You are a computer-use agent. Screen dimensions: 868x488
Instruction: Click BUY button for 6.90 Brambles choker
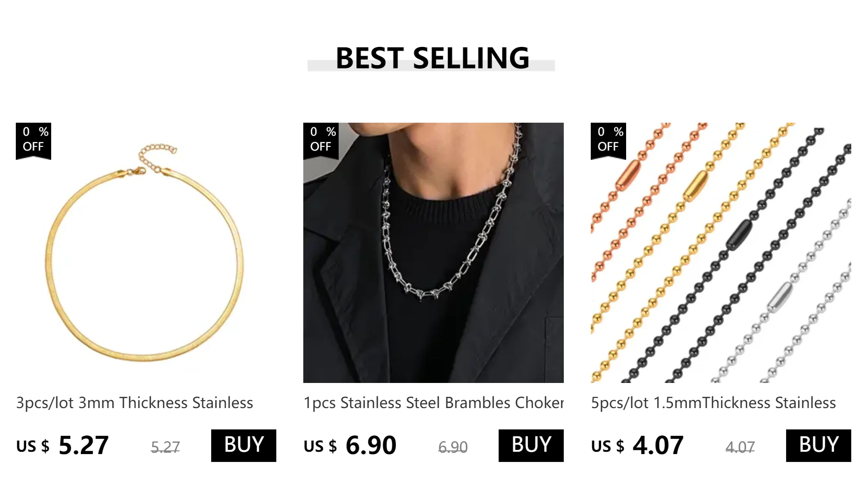tap(531, 445)
